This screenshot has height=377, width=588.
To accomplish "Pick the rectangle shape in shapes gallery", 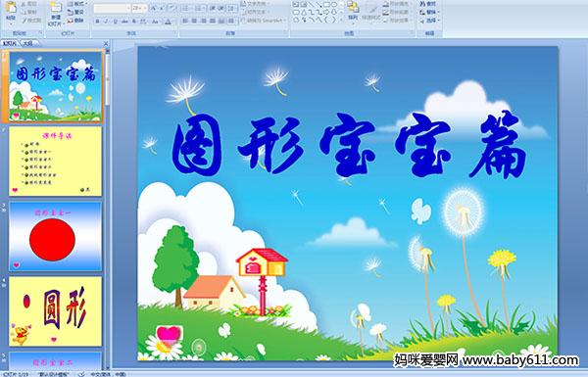I will [326, 5].
